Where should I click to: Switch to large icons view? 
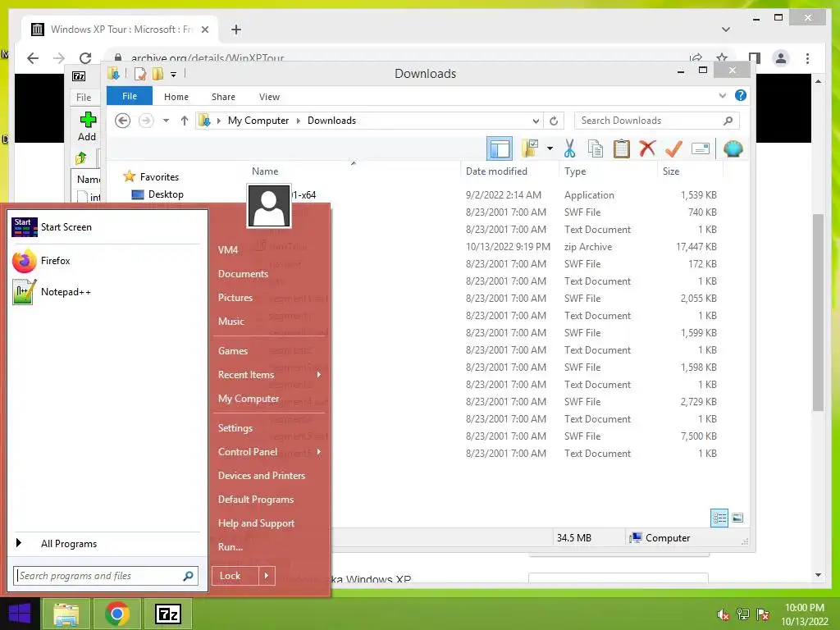(x=737, y=518)
